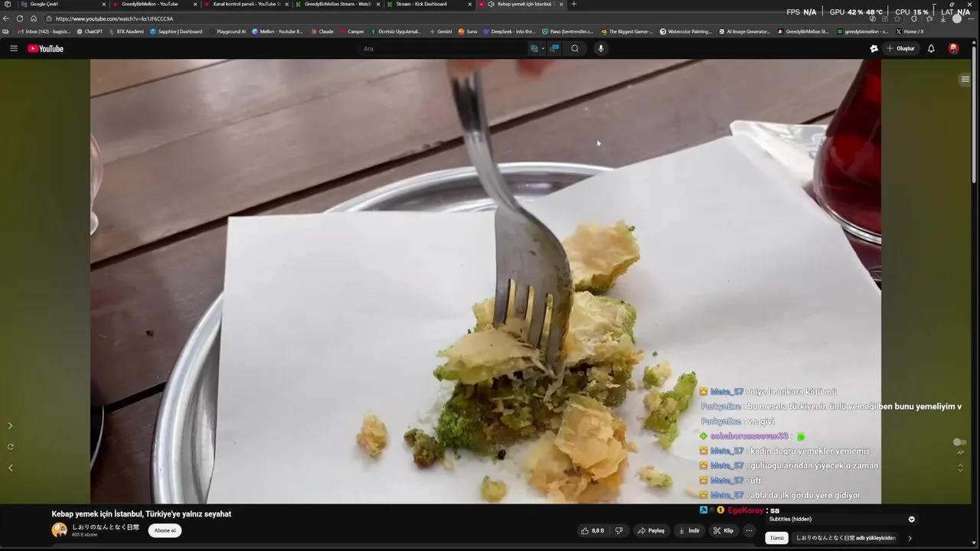Click the browser reload icon
Viewport: 980px width, 551px height.
point(20,18)
